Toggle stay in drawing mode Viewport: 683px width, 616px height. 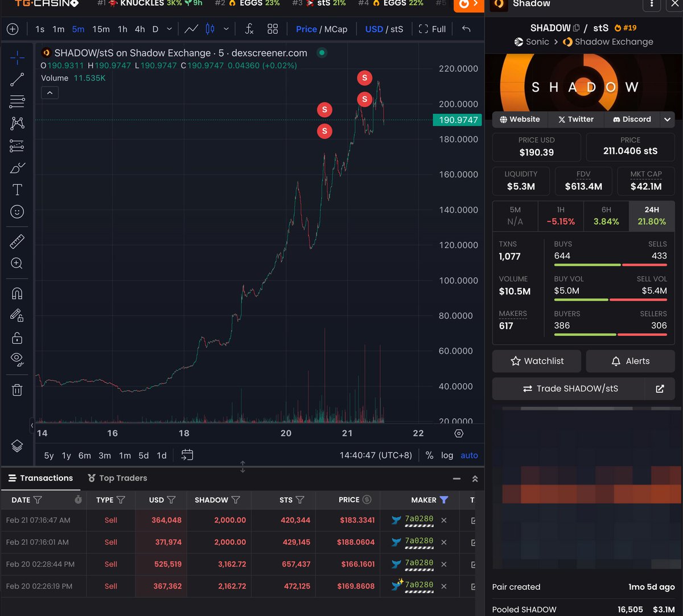coord(17,315)
